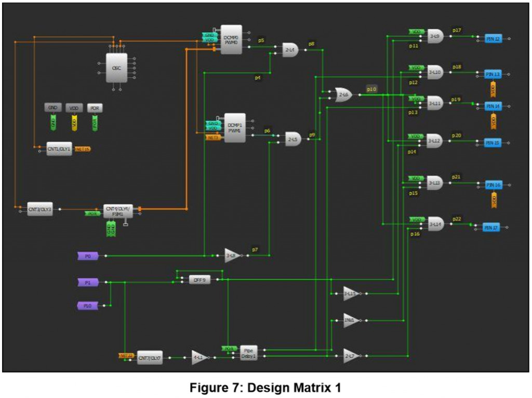Viewport: 532px width, 398px height.
Task: Select the POR block
Action: click(x=95, y=108)
